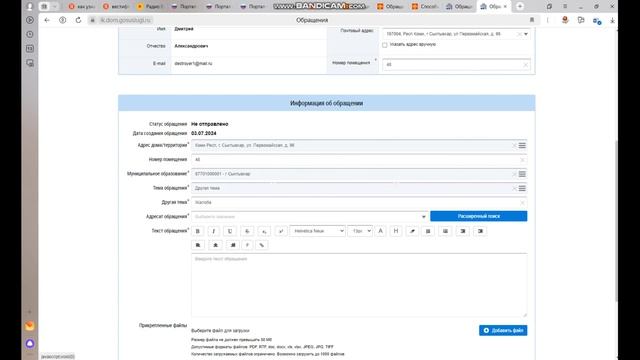Clear the Почтовый адрес field with X
640x360 pixels.
(x=519, y=34)
